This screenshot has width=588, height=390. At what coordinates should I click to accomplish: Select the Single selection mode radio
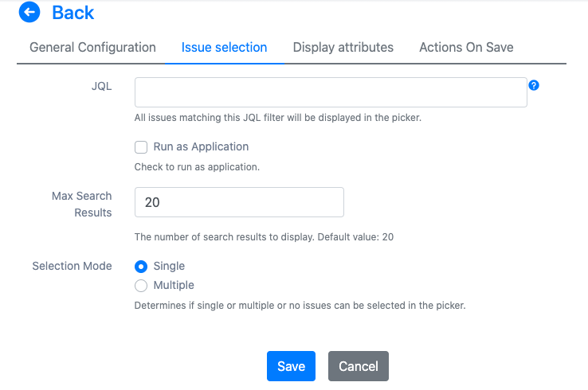pos(141,267)
